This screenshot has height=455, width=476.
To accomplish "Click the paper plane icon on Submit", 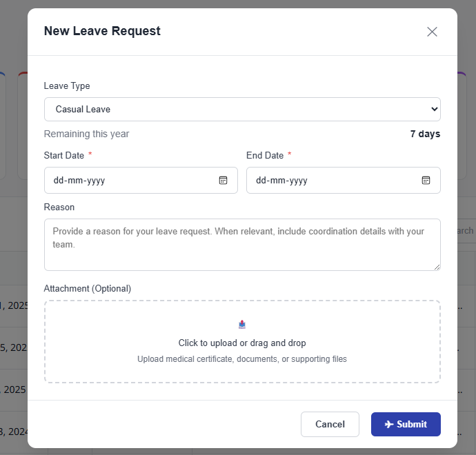I will (389, 424).
